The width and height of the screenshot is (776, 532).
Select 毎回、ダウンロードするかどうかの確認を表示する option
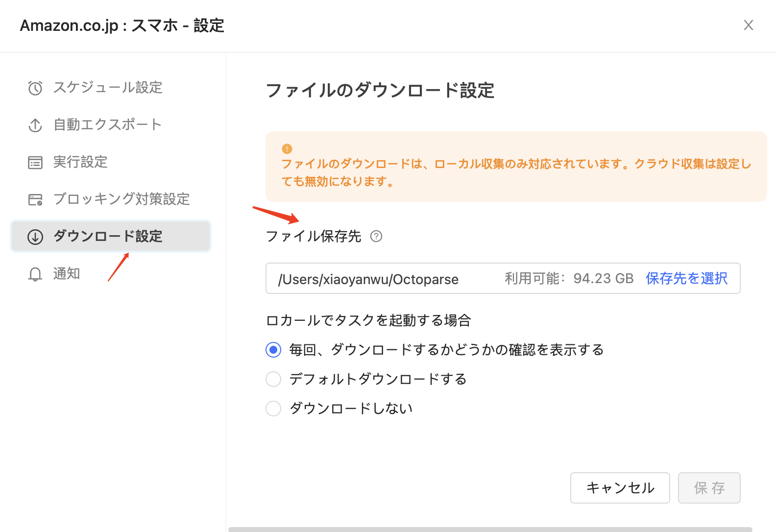[273, 350]
